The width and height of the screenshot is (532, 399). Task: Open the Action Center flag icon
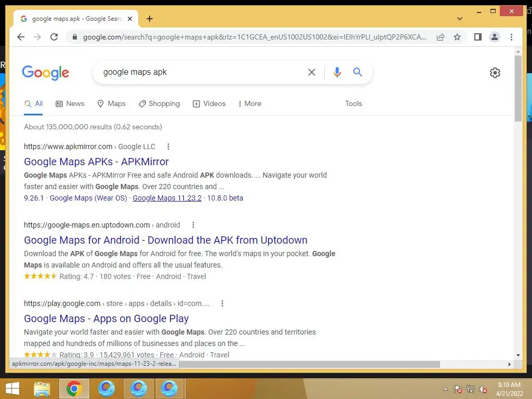tap(458, 389)
